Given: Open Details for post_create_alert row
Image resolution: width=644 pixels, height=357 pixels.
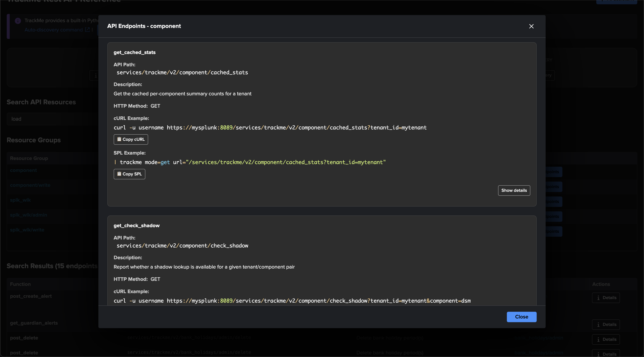Looking at the screenshot, I should tap(606, 298).
